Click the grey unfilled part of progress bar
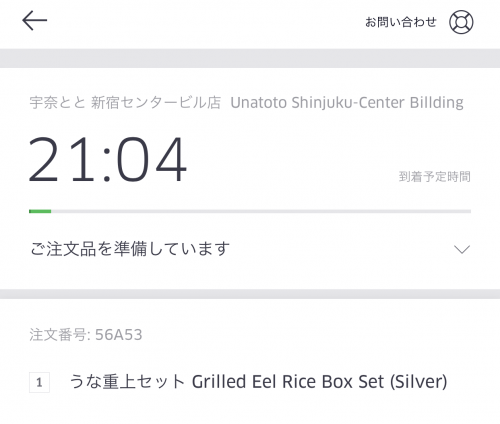The height and width of the screenshot is (424, 500). pyautogui.click(x=261, y=211)
